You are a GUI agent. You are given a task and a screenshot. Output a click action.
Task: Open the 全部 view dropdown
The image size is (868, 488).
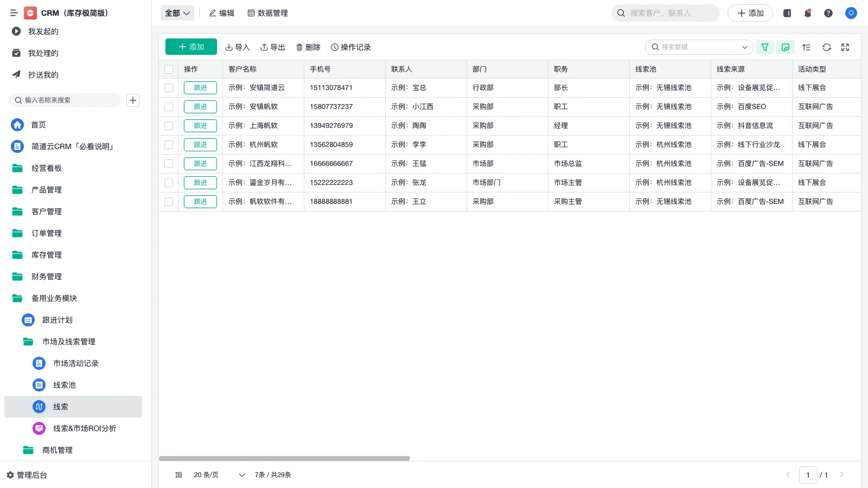[177, 13]
